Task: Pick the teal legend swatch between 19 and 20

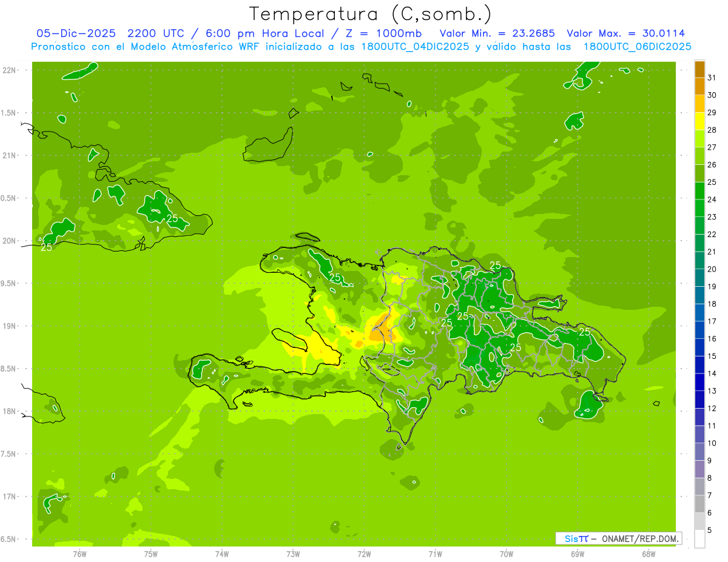Action: pyautogui.click(x=699, y=278)
